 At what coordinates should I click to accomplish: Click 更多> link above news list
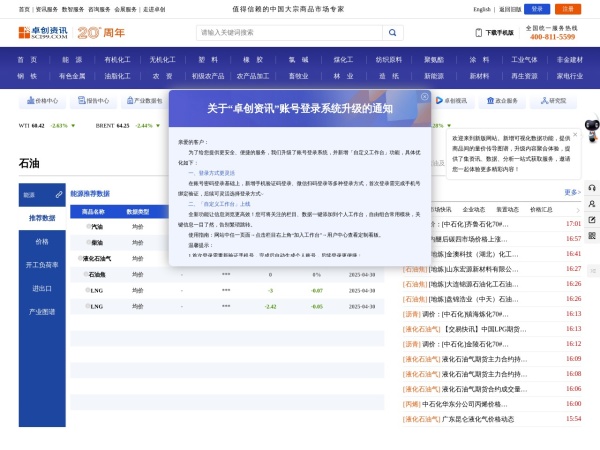point(572,192)
